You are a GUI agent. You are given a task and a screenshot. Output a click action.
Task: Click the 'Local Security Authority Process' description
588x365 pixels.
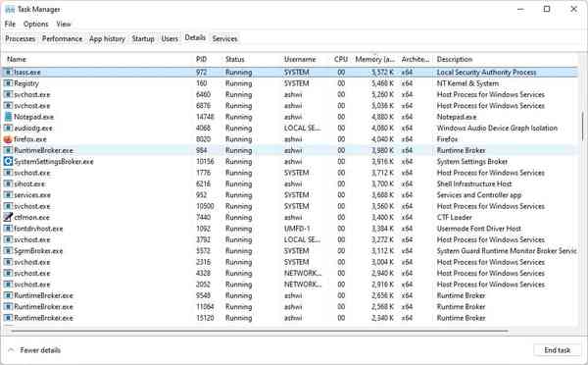click(486, 72)
